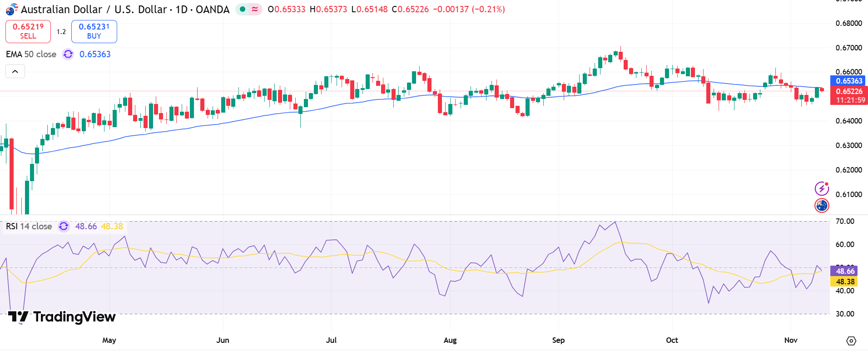Viewport: 868px width, 351px height.
Task: Click the 0.61000 price scale label
Action: [848, 194]
